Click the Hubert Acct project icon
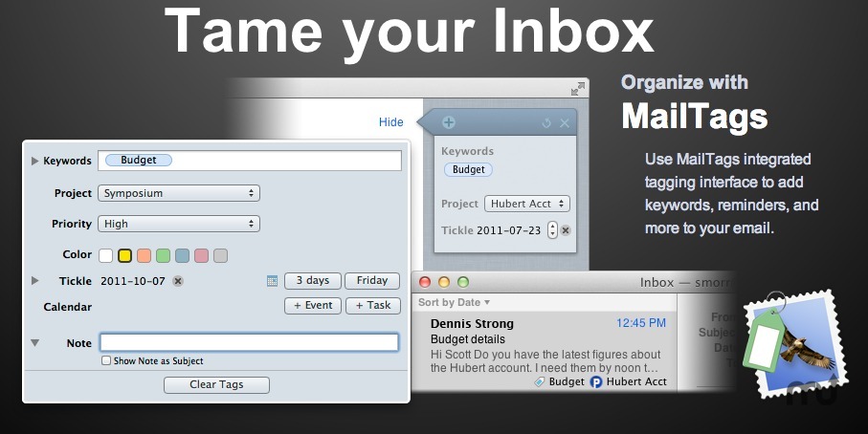 595,382
